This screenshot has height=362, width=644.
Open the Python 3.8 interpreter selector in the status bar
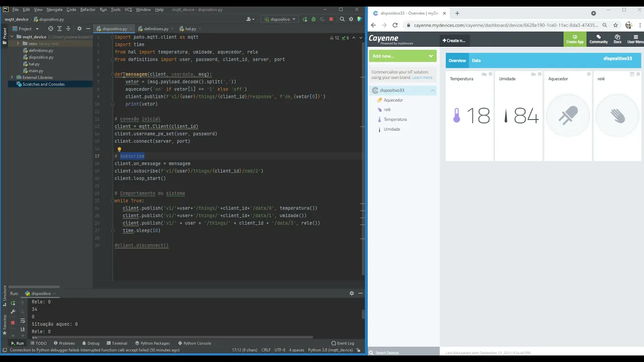(x=330, y=350)
